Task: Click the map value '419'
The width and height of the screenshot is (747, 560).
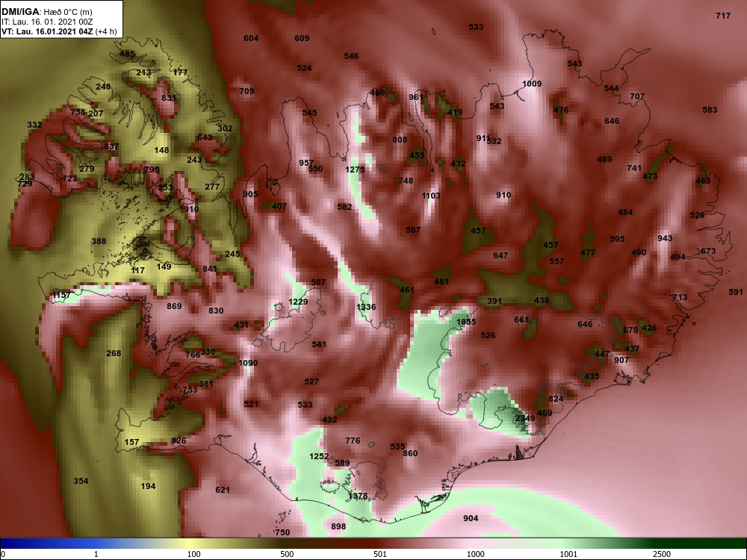Action: click(455, 113)
